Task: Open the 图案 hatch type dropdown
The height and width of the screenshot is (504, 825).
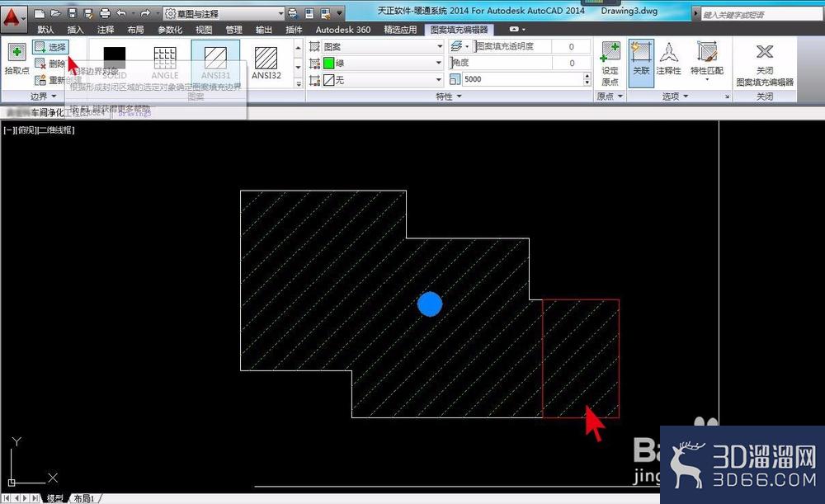Action: 384,47
